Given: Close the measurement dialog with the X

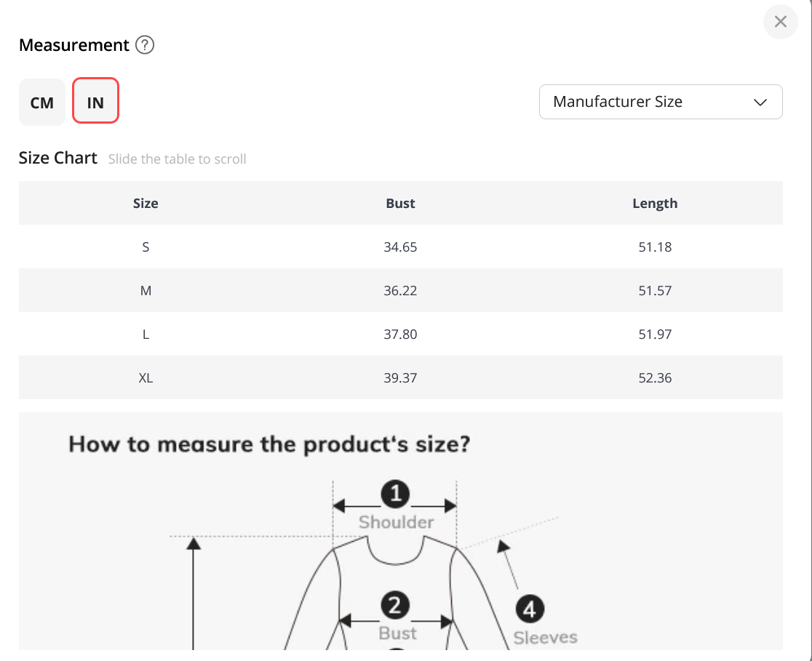Looking at the screenshot, I should [781, 22].
